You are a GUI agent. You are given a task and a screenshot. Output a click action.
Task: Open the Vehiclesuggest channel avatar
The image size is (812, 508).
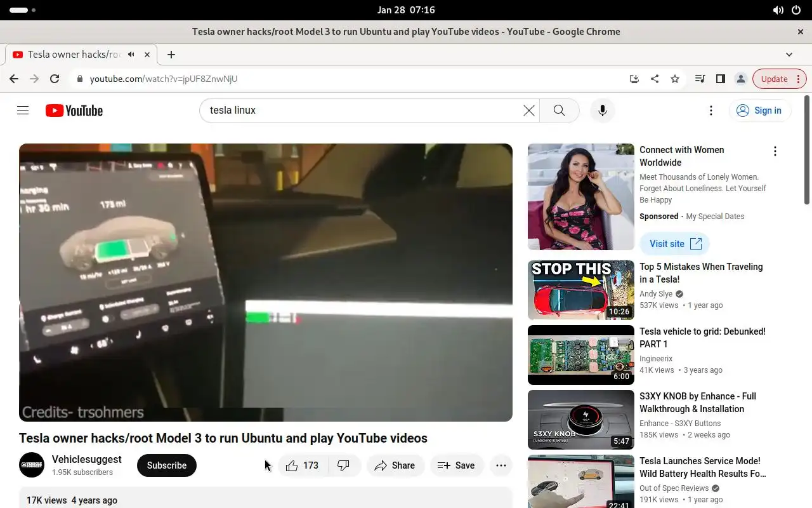(32, 465)
